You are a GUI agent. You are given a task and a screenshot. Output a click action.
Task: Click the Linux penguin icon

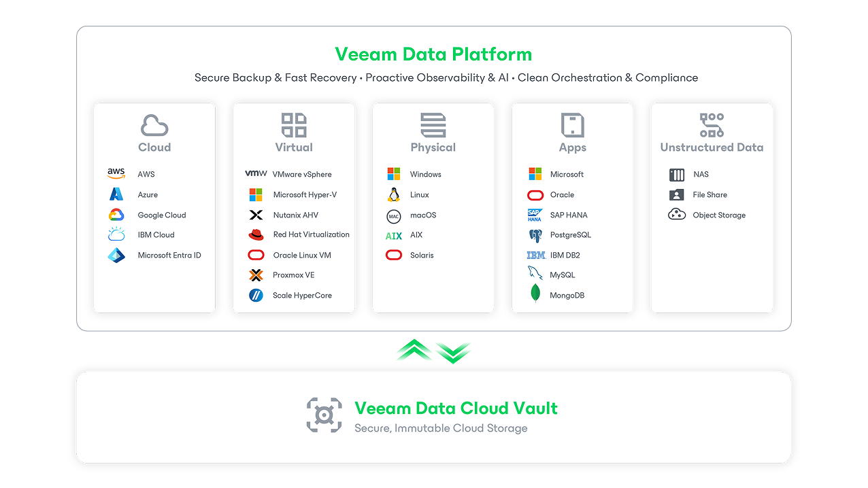[x=393, y=195]
